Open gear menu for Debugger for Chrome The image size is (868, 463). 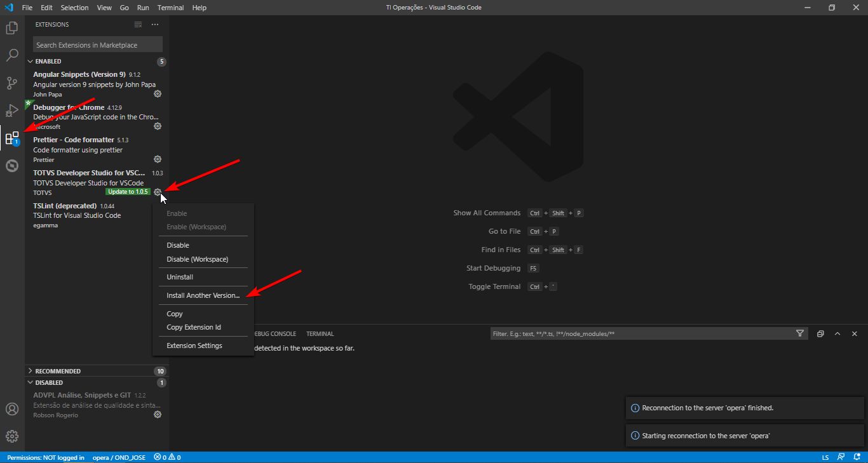coord(158,126)
